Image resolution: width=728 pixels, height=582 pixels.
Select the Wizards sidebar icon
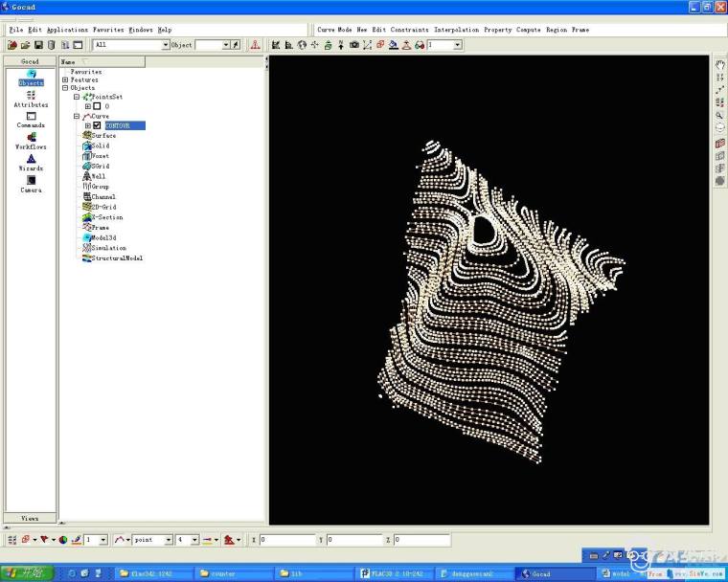click(31, 161)
